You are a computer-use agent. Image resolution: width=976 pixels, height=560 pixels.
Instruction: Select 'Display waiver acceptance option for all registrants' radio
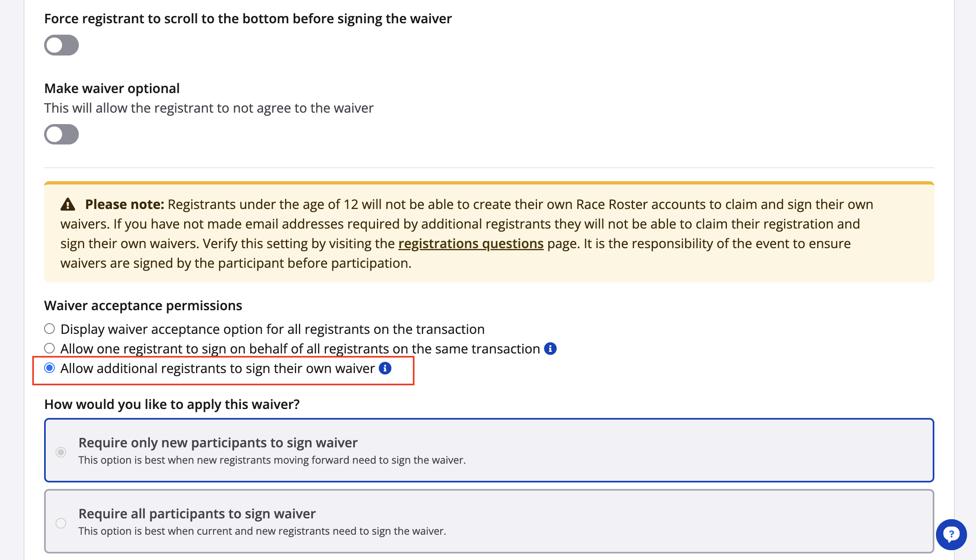49,329
